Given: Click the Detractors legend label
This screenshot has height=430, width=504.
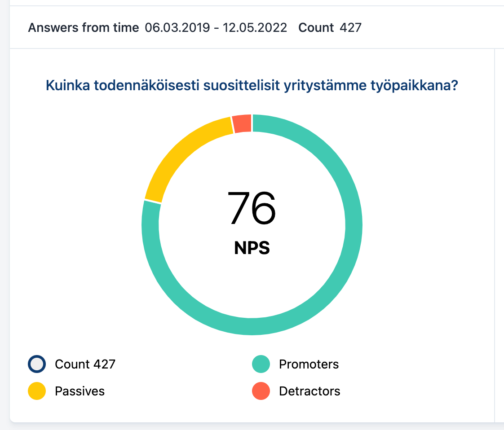Looking at the screenshot, I should click(x=309, y=391).
